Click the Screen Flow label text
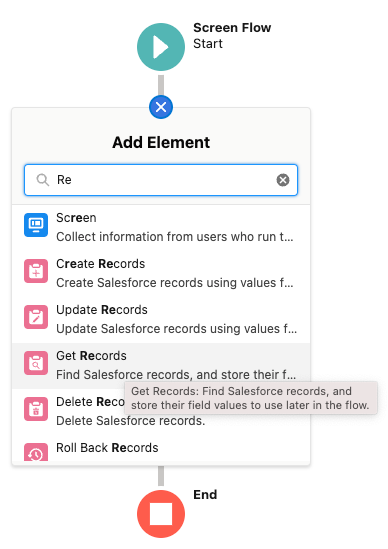The width and height of the screenshot is (388, 549). click(232, 28)
